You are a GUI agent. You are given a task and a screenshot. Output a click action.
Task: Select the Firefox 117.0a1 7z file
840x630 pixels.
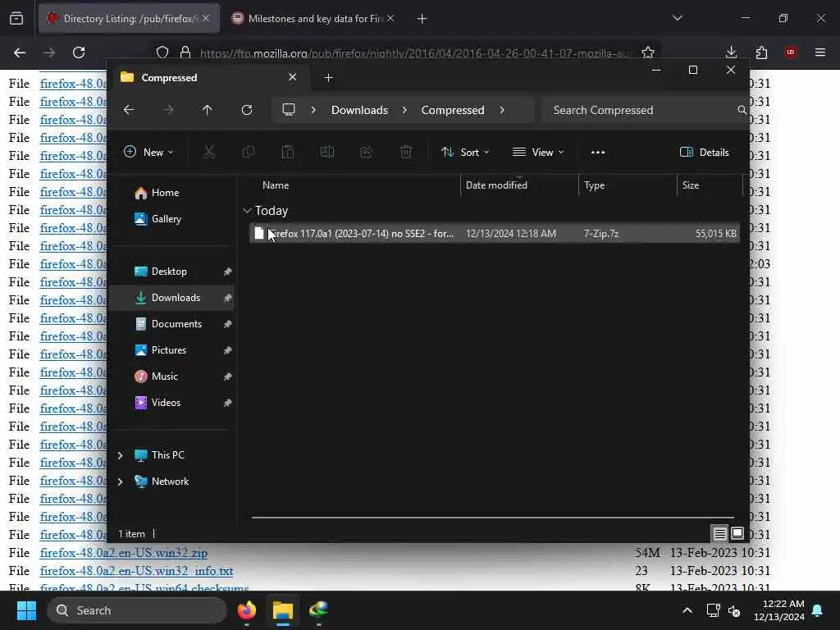pyautogui.click(x=495, y=234)
